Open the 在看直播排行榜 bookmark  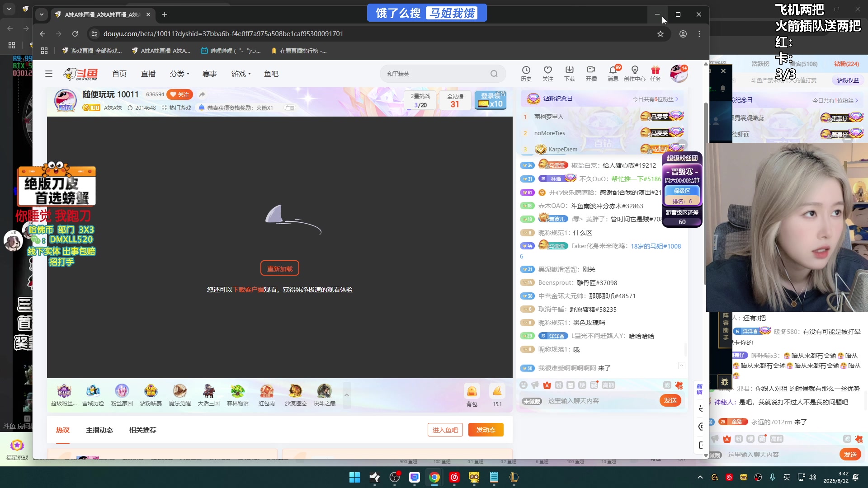tap(299, 51)
